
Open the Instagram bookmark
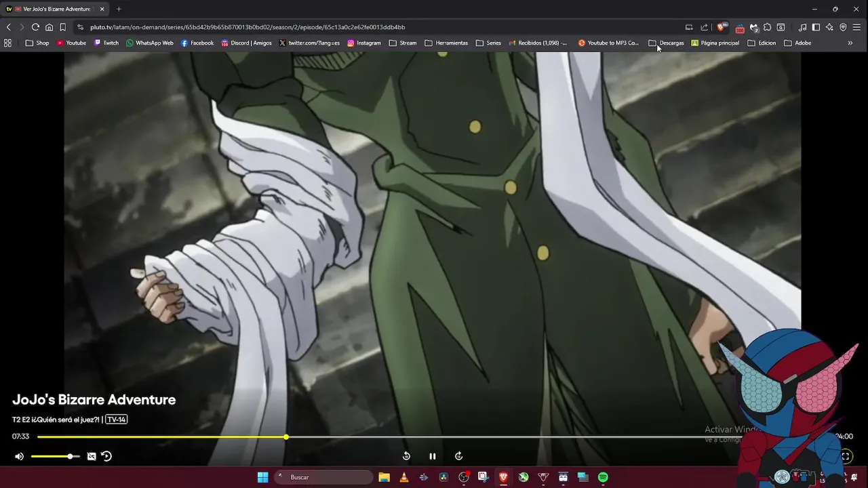point(364,43)
